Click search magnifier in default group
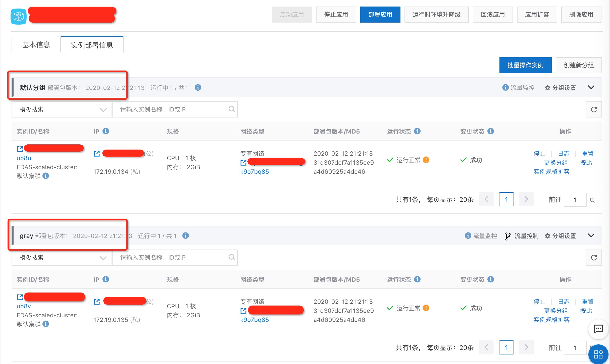This screenshot has height=364, width=610. tap(232, 109)
